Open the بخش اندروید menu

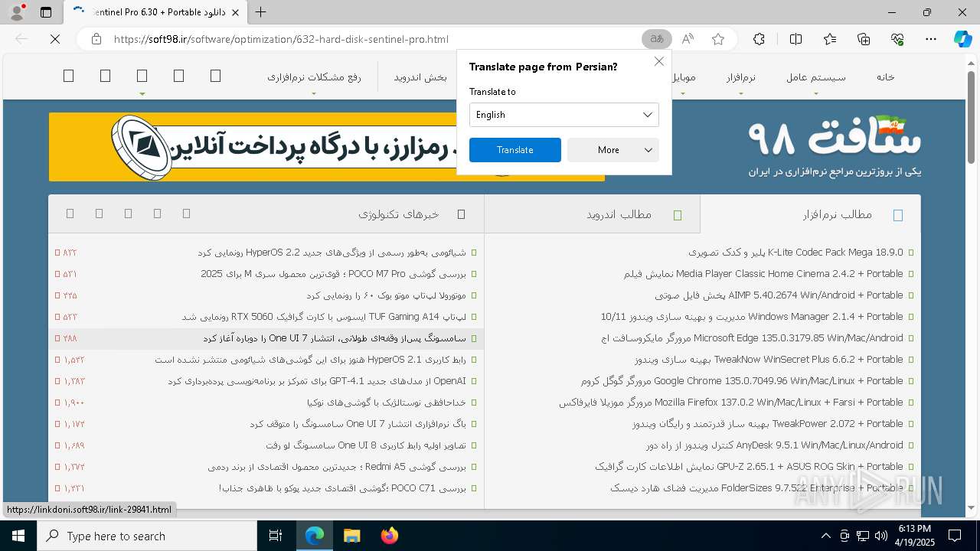(x=420, y=77)
